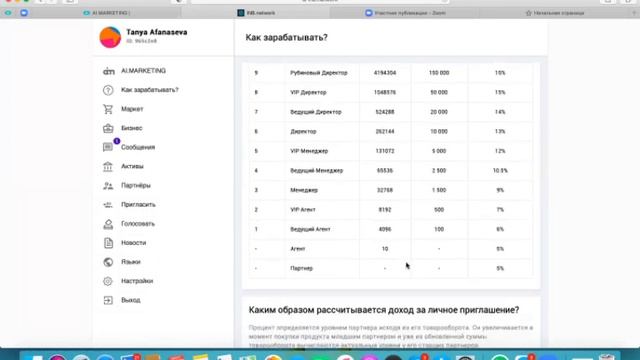Switch to the Начальная страница tab

555,13
